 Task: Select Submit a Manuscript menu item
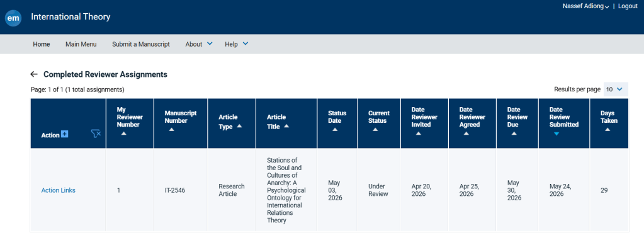(x=141, y=44)
